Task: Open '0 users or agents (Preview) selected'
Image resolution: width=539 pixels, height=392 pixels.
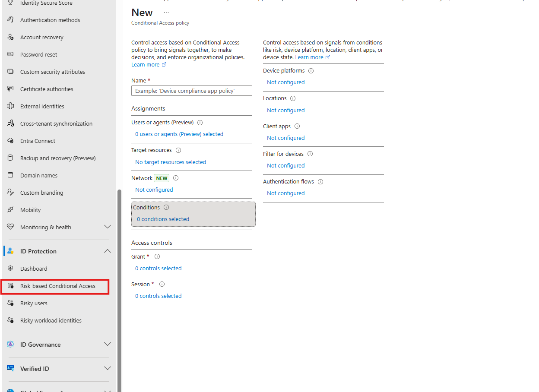Action: coord(179,134)
